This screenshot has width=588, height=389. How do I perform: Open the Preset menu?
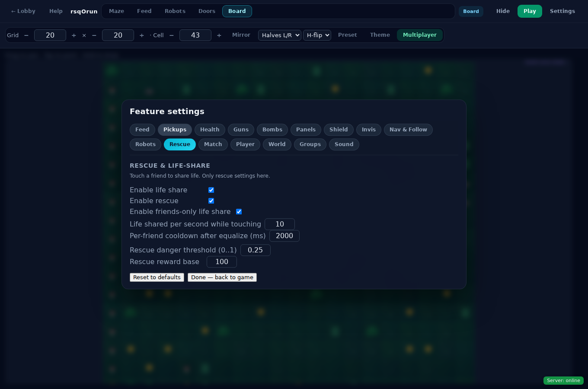tap(348, 35)
